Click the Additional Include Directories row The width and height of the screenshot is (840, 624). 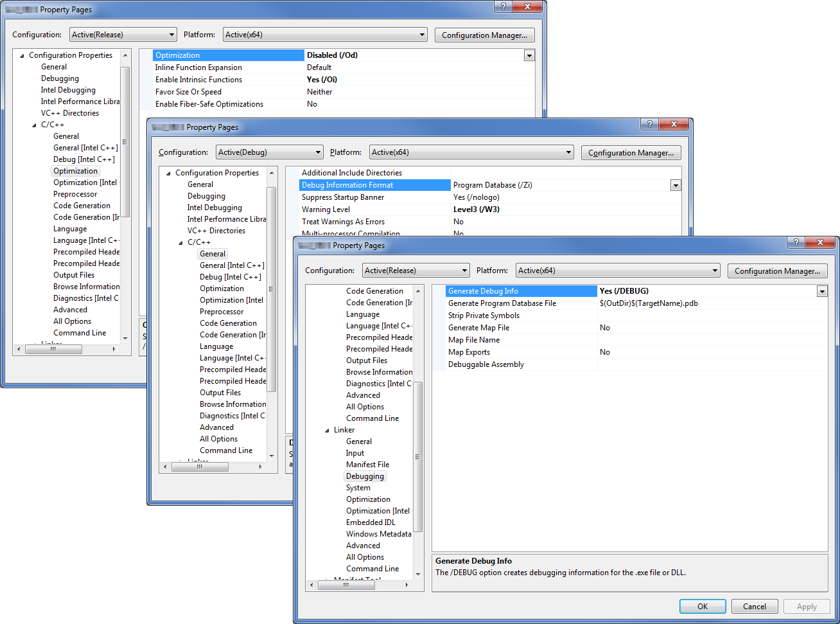[489, 173]
